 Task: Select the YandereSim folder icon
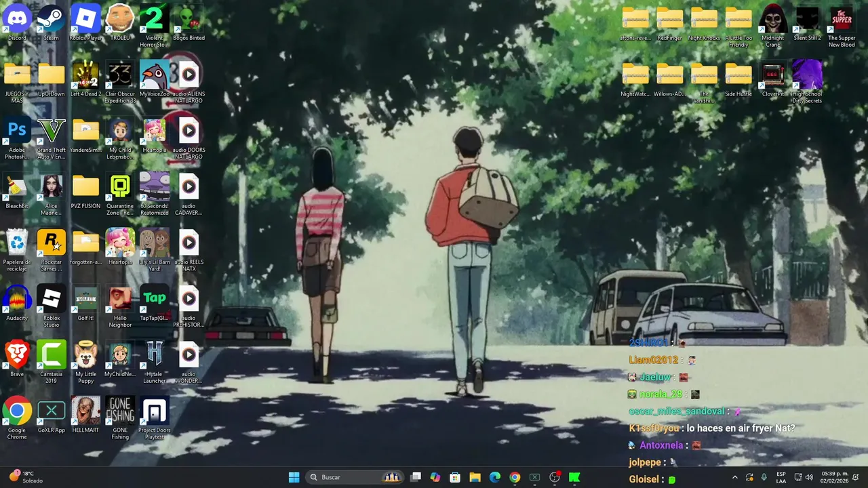point(86,136)
